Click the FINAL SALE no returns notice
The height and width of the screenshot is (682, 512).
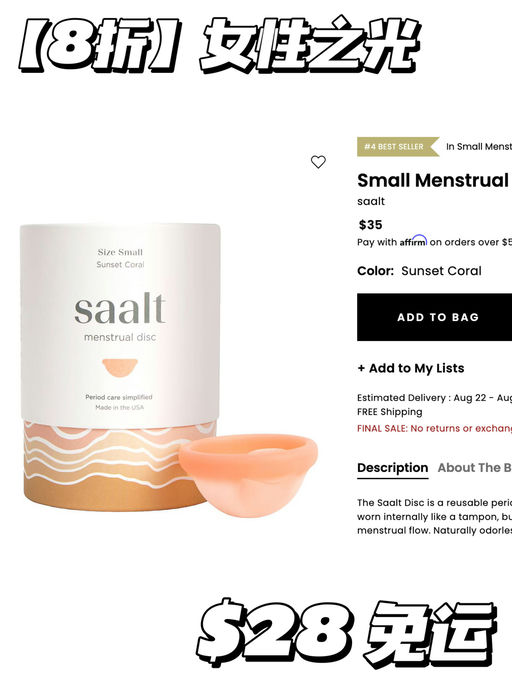point(435,428)
